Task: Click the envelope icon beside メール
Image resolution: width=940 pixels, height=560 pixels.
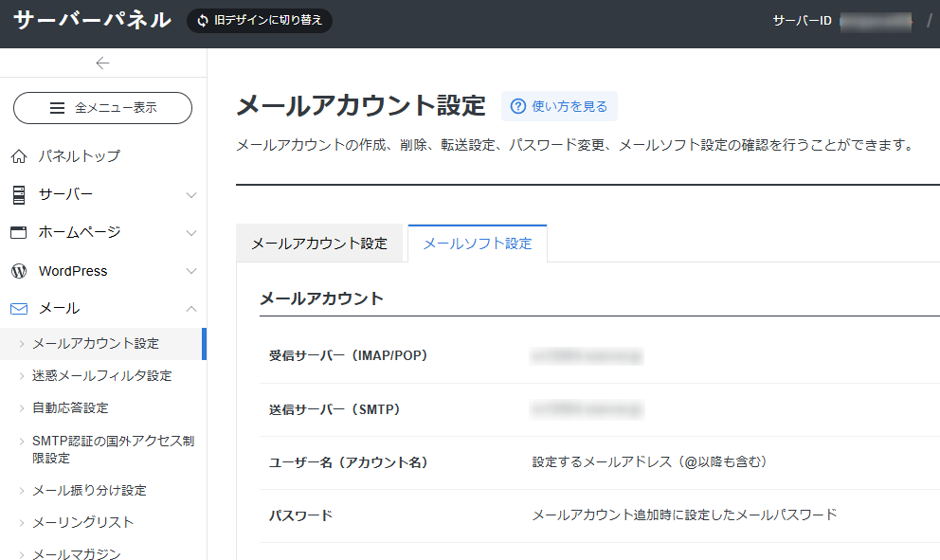Action: [19, 309]
